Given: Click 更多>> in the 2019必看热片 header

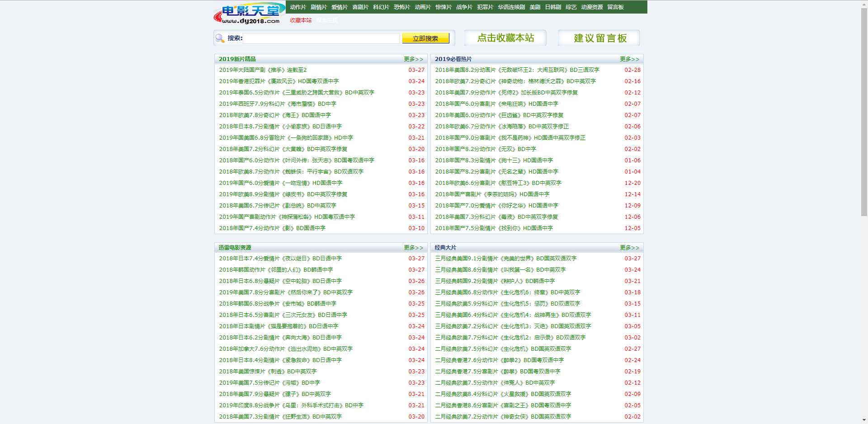Looking at the screenshot, I should (x=629, y=59).
